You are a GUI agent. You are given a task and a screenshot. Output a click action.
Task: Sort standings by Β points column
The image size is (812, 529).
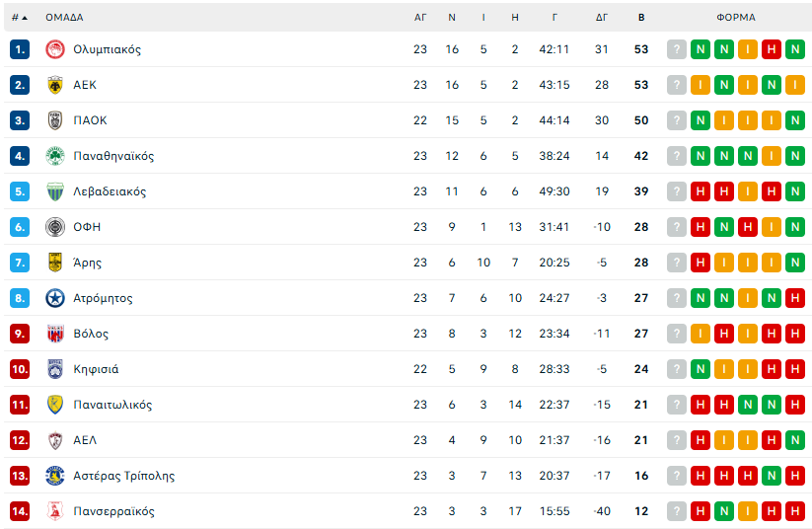click(x=641, y=17)
